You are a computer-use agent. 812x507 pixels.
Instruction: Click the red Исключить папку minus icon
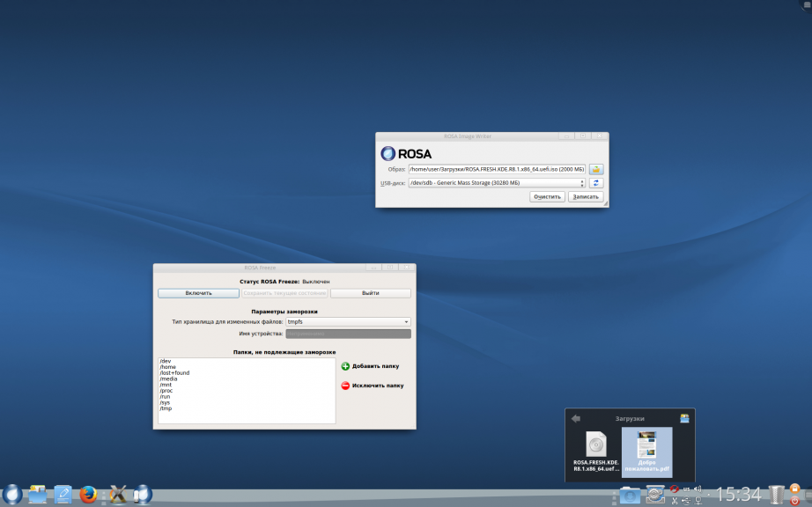pos(345,386)
